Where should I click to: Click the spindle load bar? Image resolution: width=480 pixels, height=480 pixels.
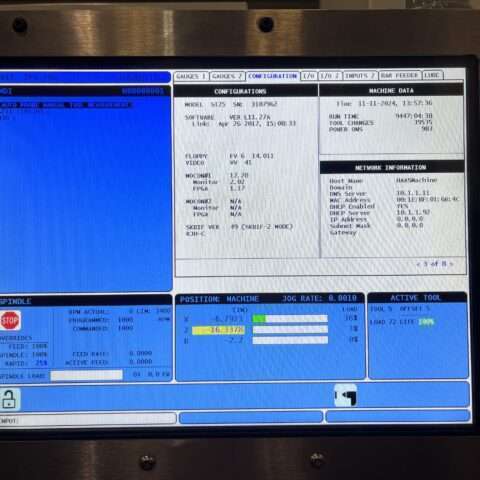click(87, 375)
